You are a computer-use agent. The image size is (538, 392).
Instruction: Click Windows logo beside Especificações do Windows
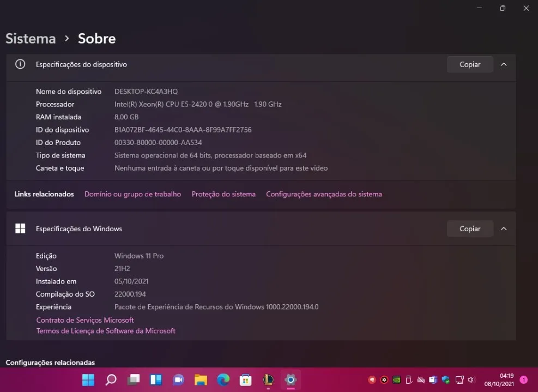pyautogui.click(x=20, y=228)
